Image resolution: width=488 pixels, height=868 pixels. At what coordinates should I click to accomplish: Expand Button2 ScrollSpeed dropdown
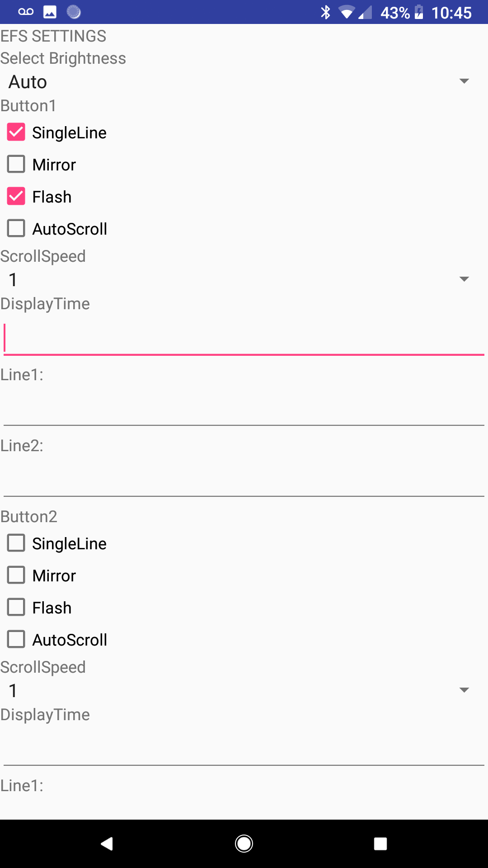[x=239, y=690]
